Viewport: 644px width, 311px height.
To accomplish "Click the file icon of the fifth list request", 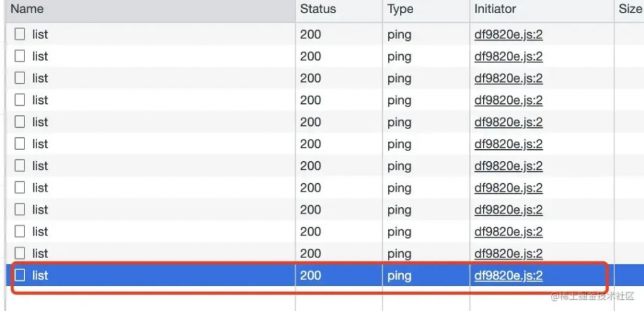I will pos(19,122).
